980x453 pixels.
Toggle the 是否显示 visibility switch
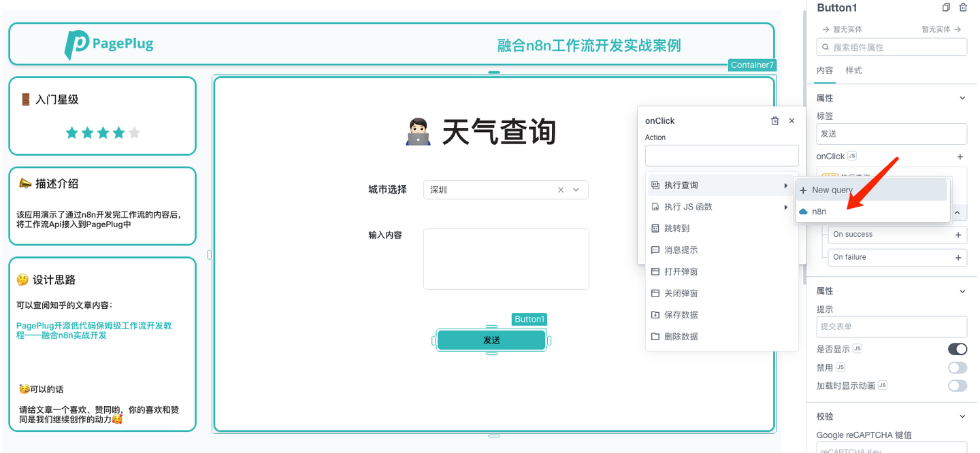pyautogui.click(x=958, y=349)
